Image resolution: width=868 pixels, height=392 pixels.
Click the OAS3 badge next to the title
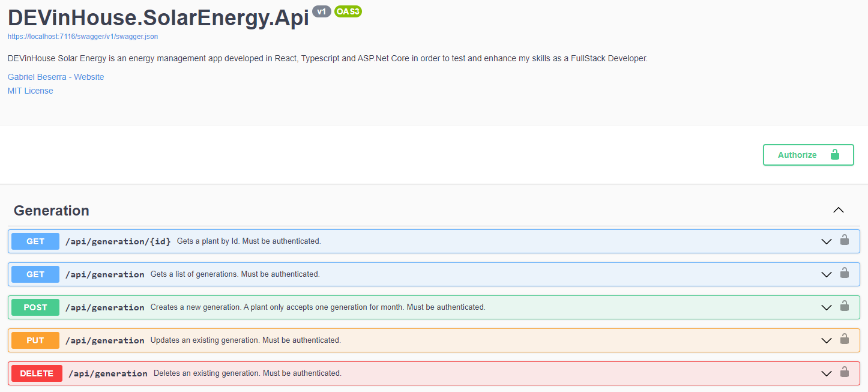tap(348, 11)
